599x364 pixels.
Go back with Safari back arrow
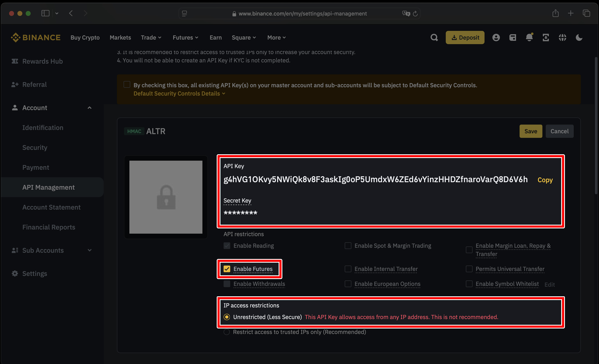pyautogui.click(x=71, y=13)
